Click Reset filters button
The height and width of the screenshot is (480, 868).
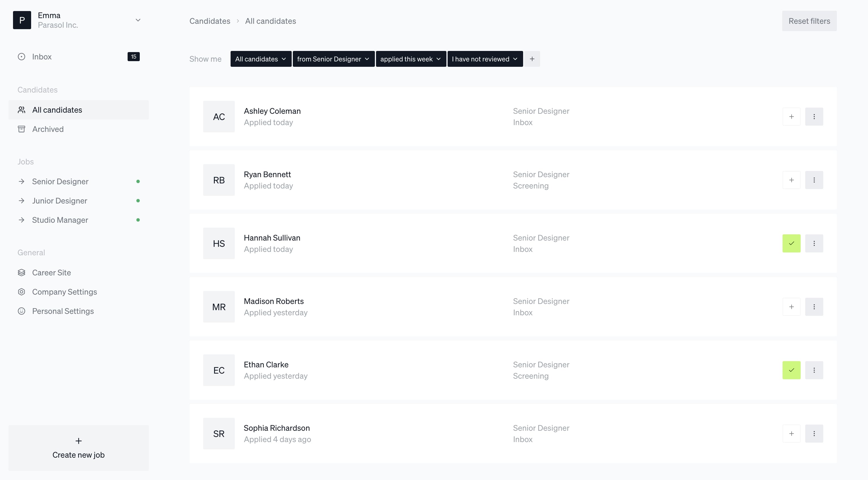pos(809,21)
